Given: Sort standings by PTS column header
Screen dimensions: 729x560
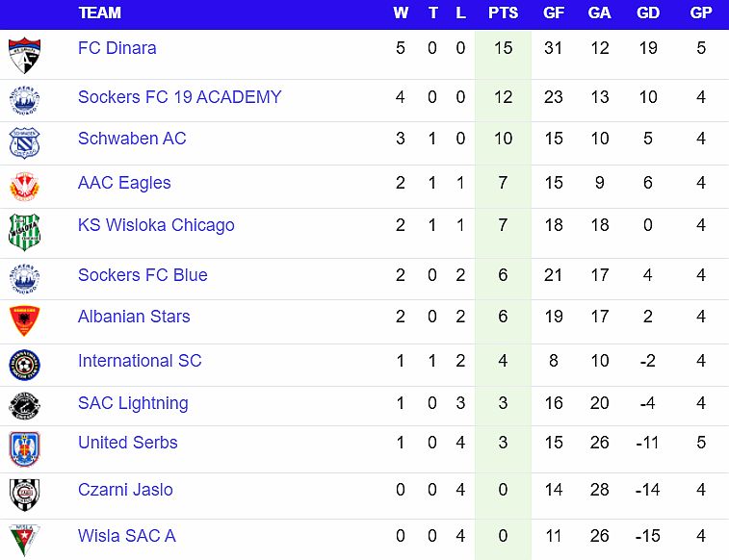Looking at the screenshot, I should 503,13.
